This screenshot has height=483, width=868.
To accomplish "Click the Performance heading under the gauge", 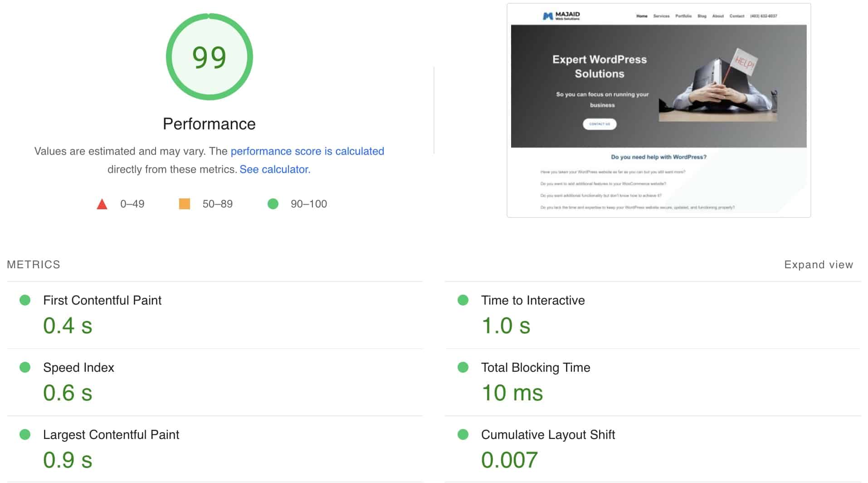I will tap(209, 124).
